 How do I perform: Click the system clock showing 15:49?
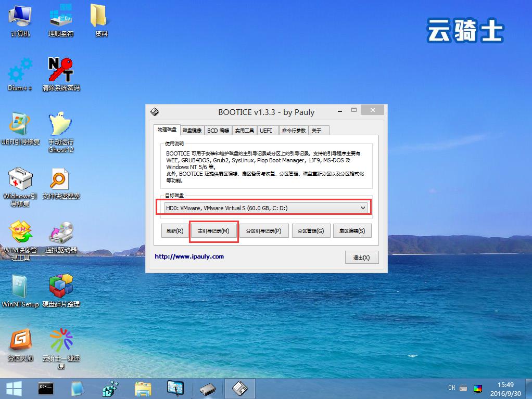click(x=505, y=384)
